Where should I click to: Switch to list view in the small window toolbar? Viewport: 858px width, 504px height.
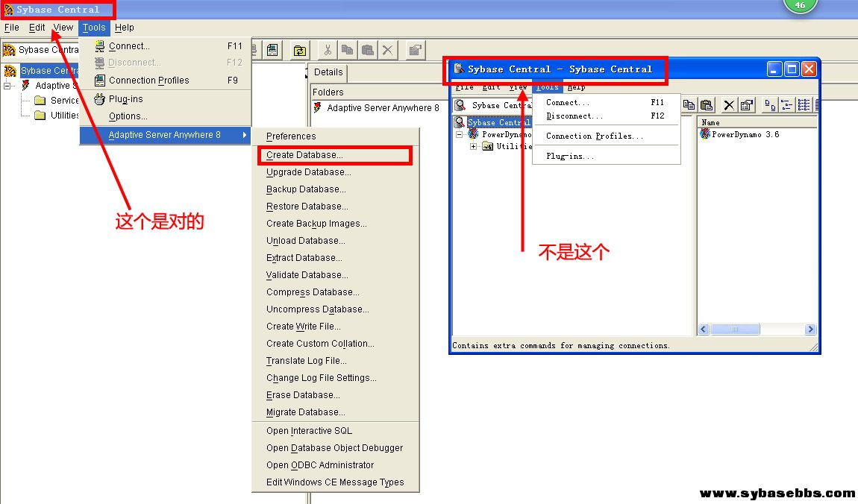point(804,105)
